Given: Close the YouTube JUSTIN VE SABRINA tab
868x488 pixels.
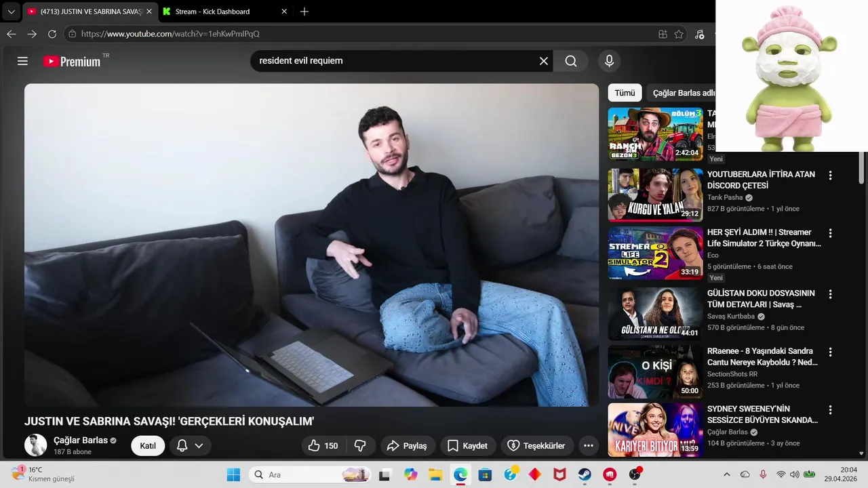Looking at the screenshot, I should [x=149, y=12].
